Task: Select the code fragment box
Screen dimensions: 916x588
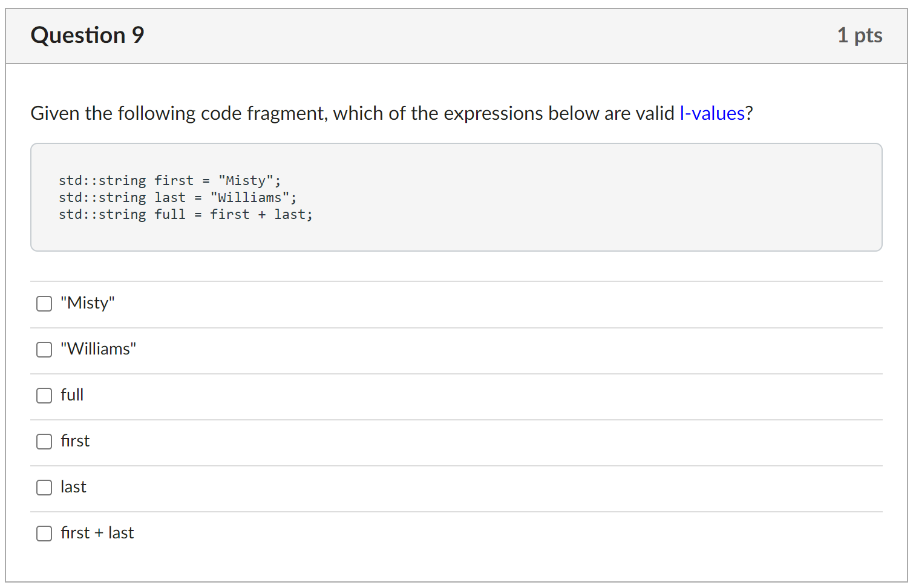Action: pyautogui.click(x=456, y=197)
